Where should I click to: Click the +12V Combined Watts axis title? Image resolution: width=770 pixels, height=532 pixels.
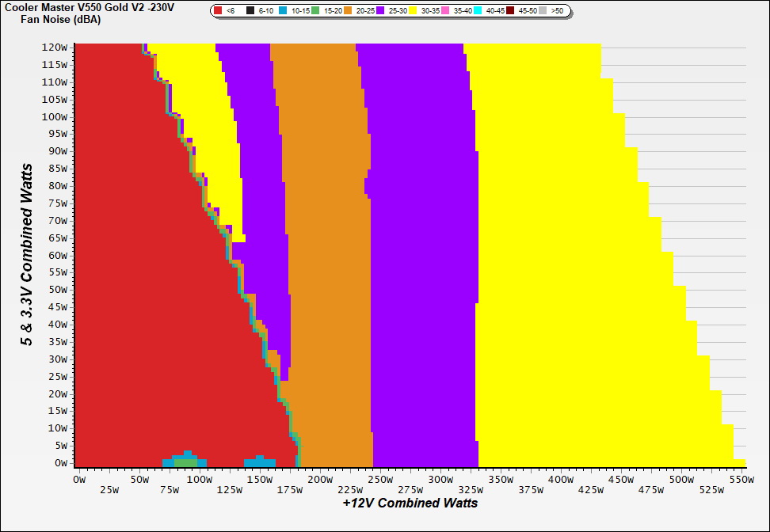[410, 503]
